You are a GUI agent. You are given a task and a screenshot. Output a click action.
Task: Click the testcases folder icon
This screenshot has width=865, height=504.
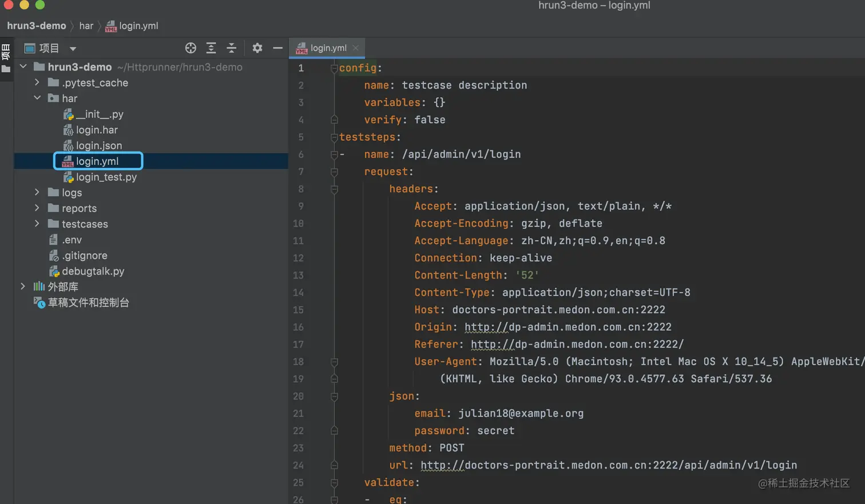tap(53, 224)
